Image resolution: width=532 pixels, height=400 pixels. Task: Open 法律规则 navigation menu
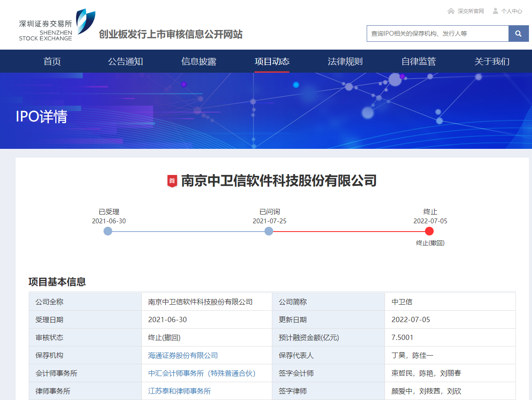point(345,61)
